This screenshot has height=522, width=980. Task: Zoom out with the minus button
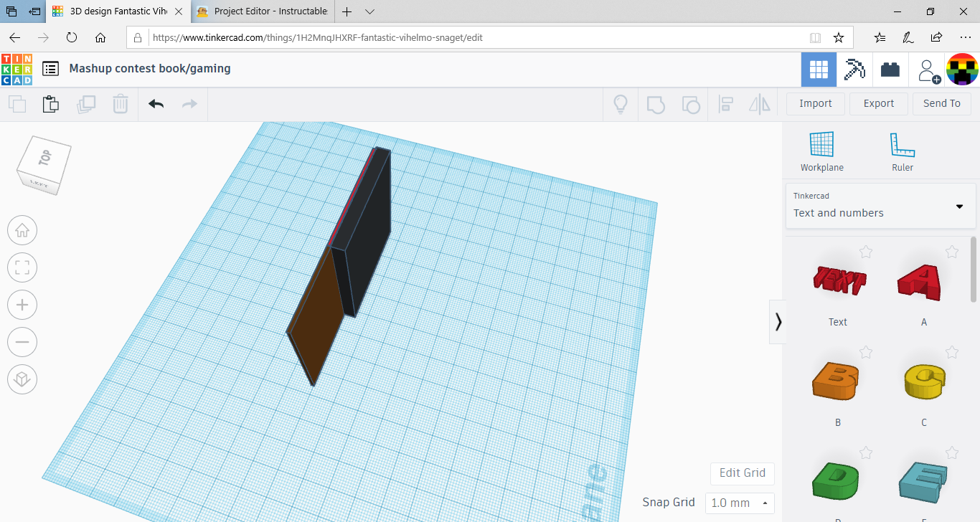click(x=22, y=342)
